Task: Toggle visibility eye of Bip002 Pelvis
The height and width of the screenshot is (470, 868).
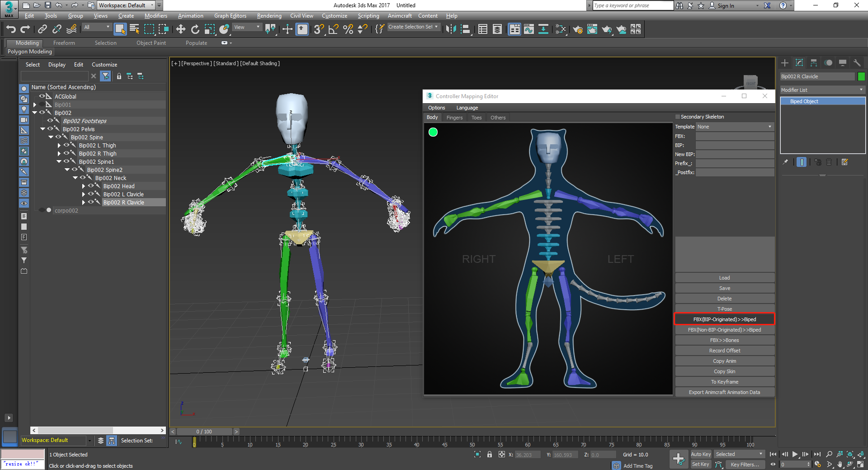Action: click(50, 129)
